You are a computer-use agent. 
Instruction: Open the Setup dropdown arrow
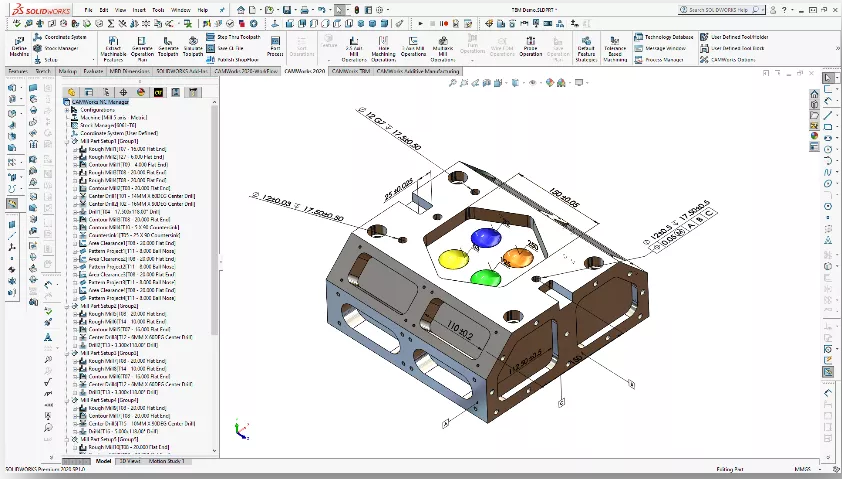point(93,60)
